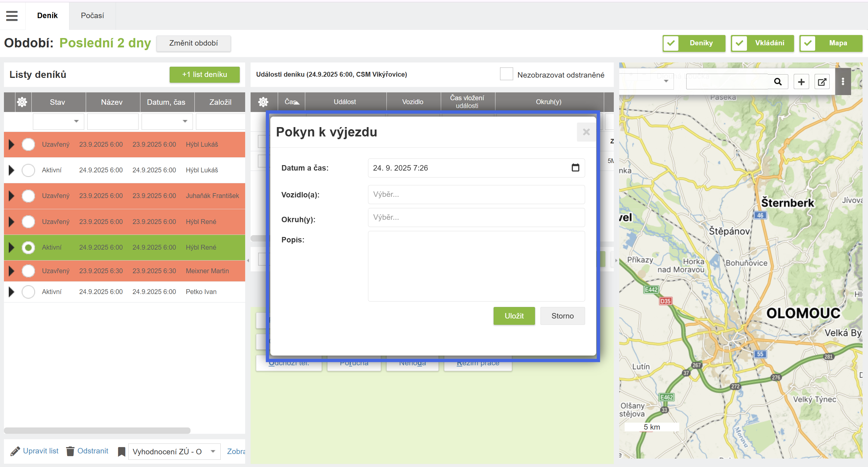
Task: Open the Stav filter dropdown
Action: click(76, 121)
